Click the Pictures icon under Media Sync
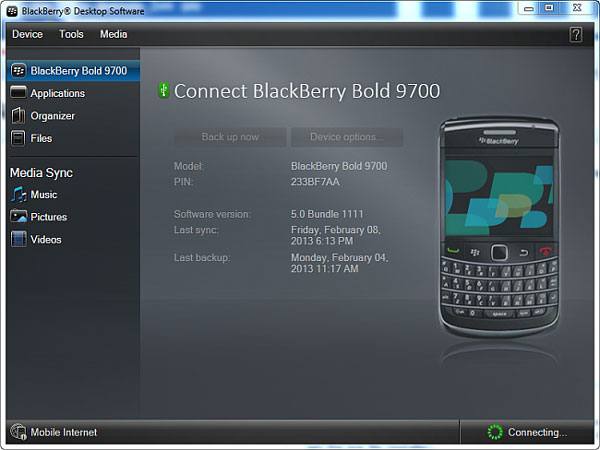Image resolution: width=600 pixels, height=450 pixels. pyautogui.click(x=18, y=217)
